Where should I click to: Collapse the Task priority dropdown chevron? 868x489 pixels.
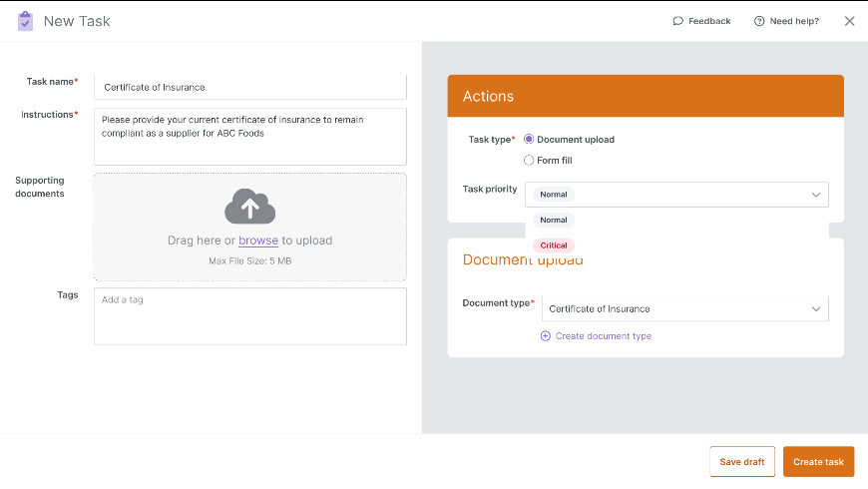coord(815,195)
